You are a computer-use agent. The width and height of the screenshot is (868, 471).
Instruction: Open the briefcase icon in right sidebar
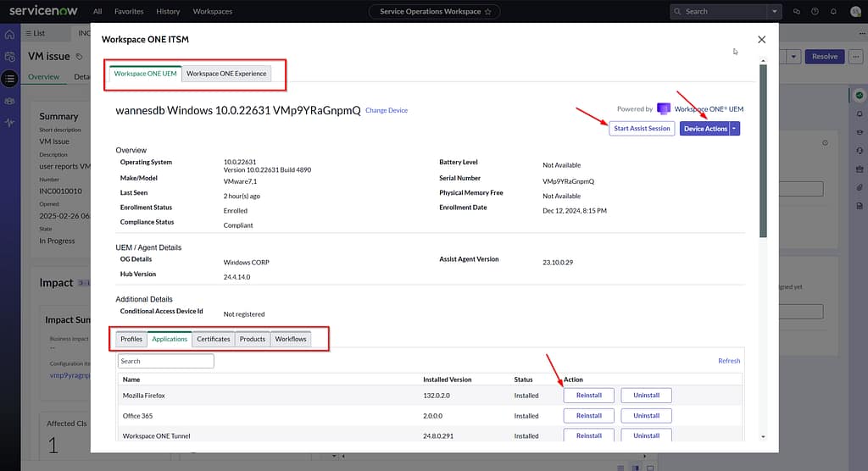pyautogui.click(x=860, y=169)
